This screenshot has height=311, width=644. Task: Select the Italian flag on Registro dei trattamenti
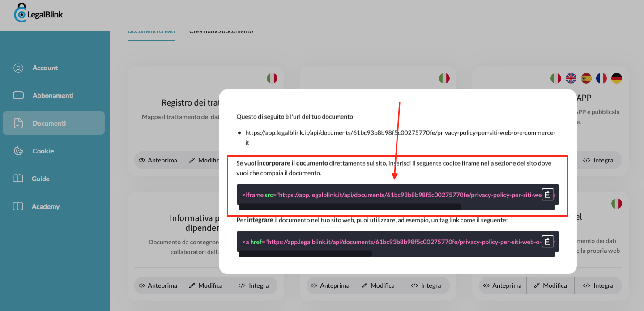click(x=272, y=78)
